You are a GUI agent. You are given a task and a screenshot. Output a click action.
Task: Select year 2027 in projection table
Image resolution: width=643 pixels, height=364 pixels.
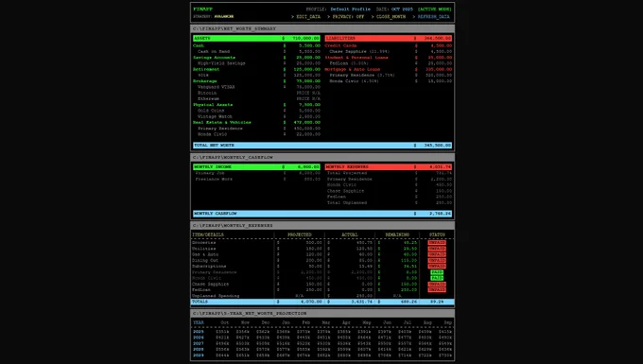[199, 343]
